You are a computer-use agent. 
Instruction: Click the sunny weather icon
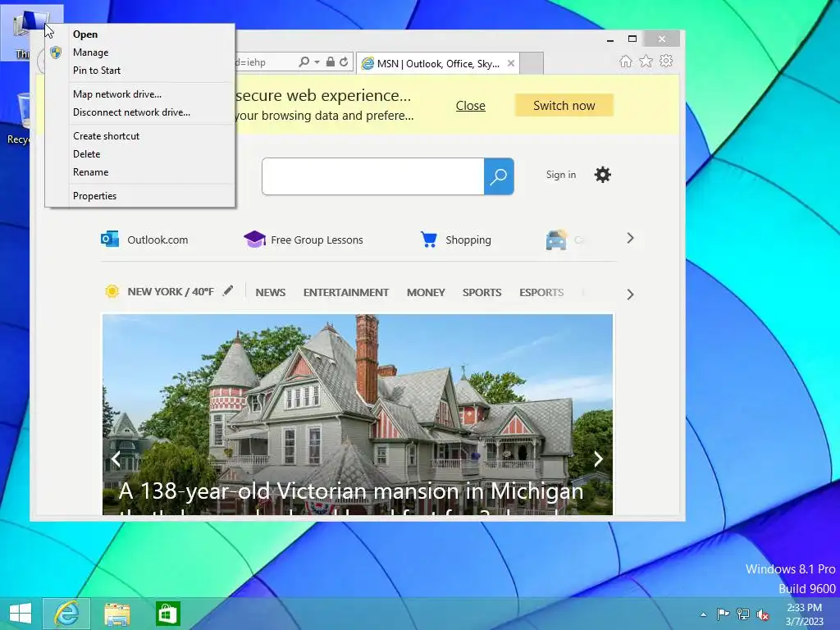click(112, 291)
